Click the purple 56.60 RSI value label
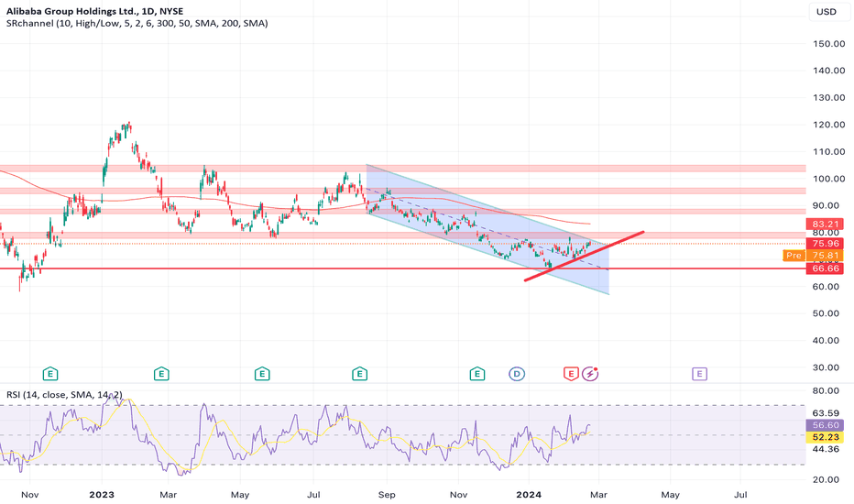 point(825,425)
